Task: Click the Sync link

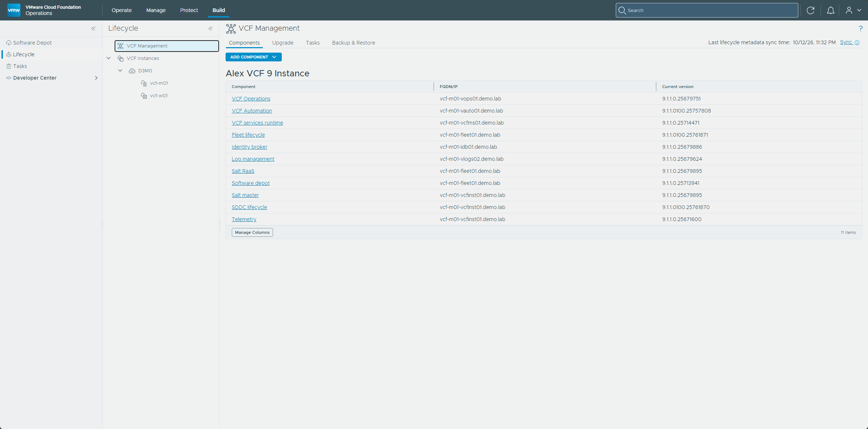Action: tap(846, 42)
